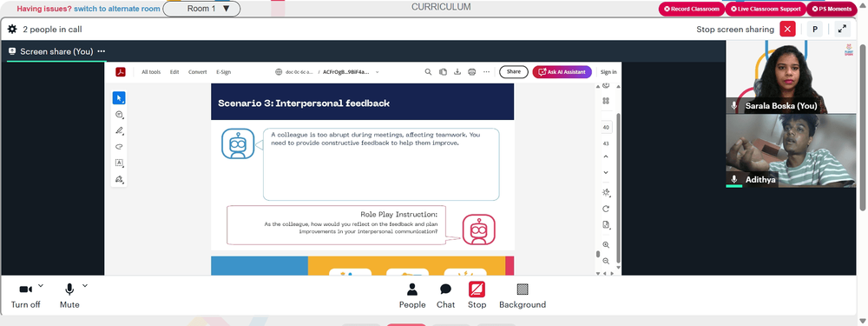Toggle the Chat panel
This screenshot has width=868, height=326.
(x=445, y=296)
